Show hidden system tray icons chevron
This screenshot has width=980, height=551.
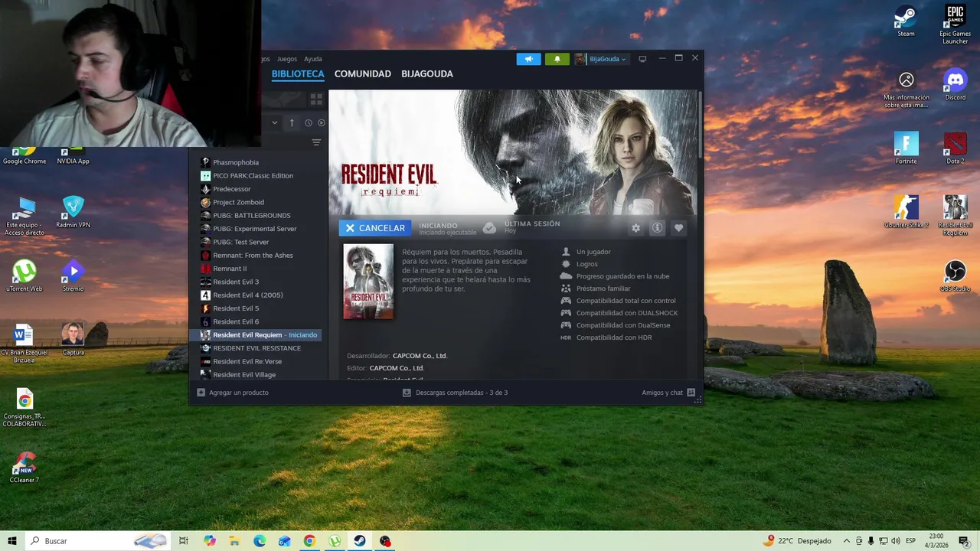[846, 541]
